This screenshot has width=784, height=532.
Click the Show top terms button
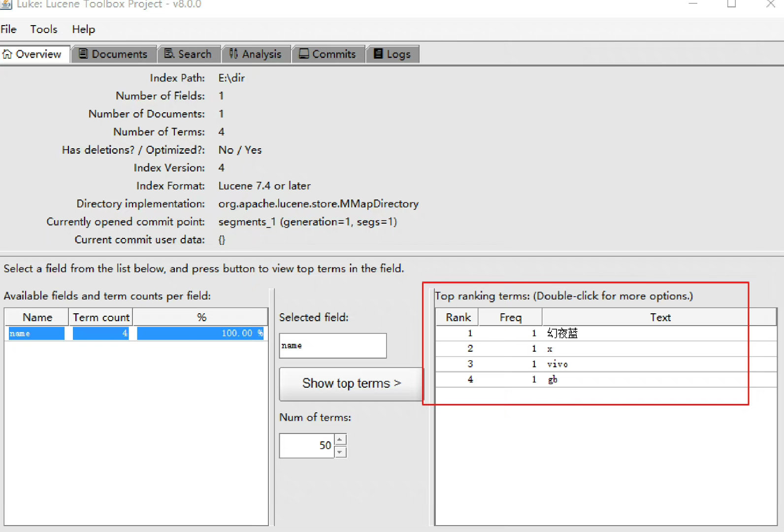click(352, 384)
